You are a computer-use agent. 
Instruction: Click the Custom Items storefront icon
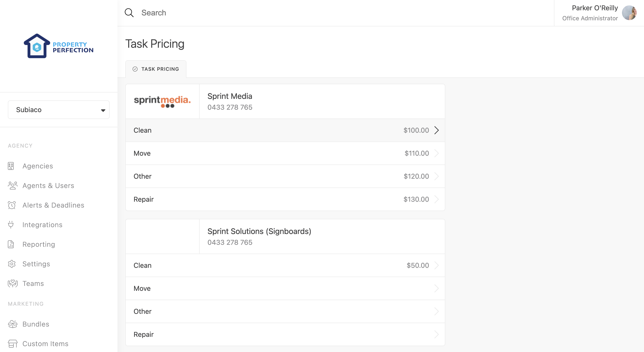(x=12, y=343)
